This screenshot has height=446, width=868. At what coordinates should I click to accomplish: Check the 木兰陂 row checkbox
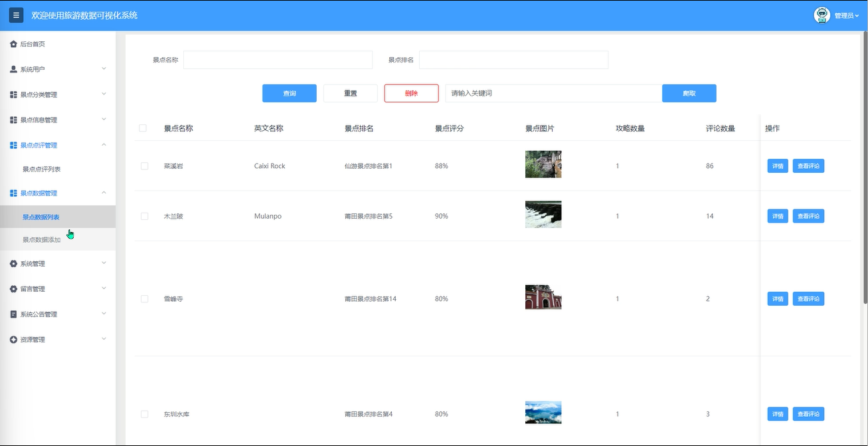(x=145, y=216)
